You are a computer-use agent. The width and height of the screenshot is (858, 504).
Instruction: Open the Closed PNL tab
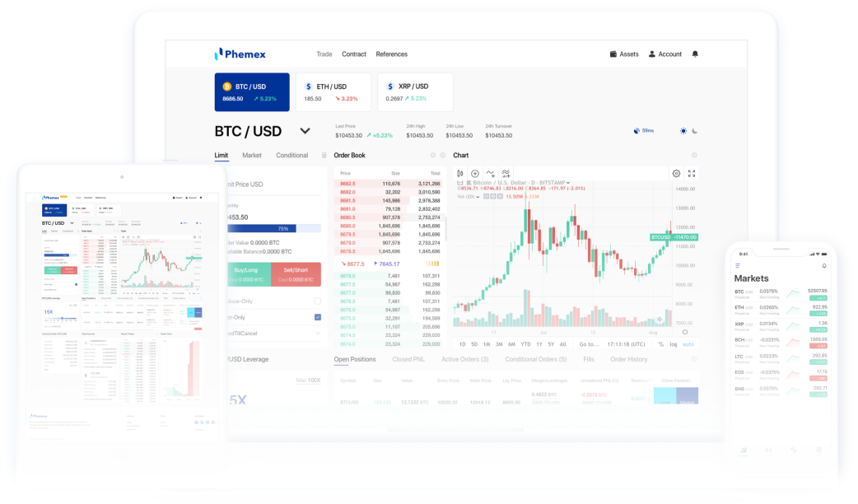click(408, 360)
